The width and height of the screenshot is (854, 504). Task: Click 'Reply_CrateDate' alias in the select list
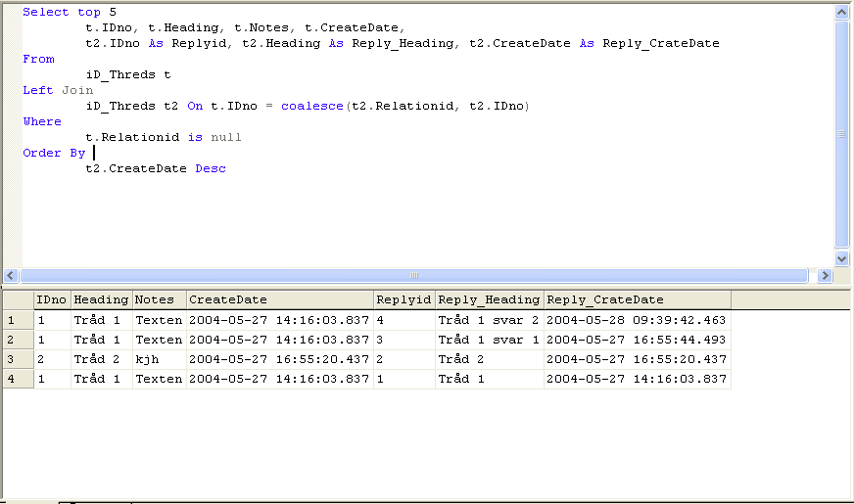tap(661, 43)
